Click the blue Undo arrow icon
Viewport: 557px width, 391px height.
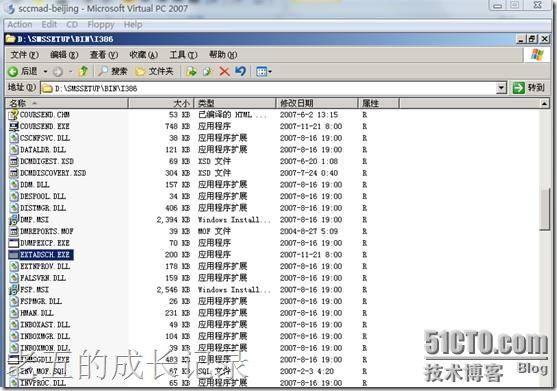[x=240, y=71]
